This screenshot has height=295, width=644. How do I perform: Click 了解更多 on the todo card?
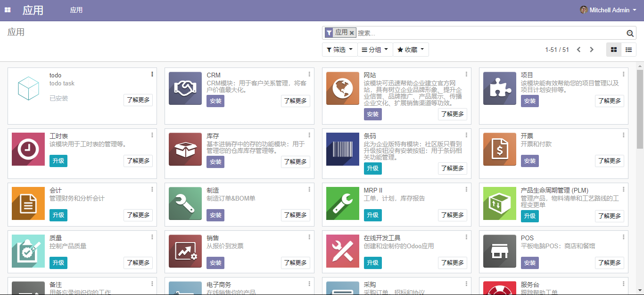(138, 100)
